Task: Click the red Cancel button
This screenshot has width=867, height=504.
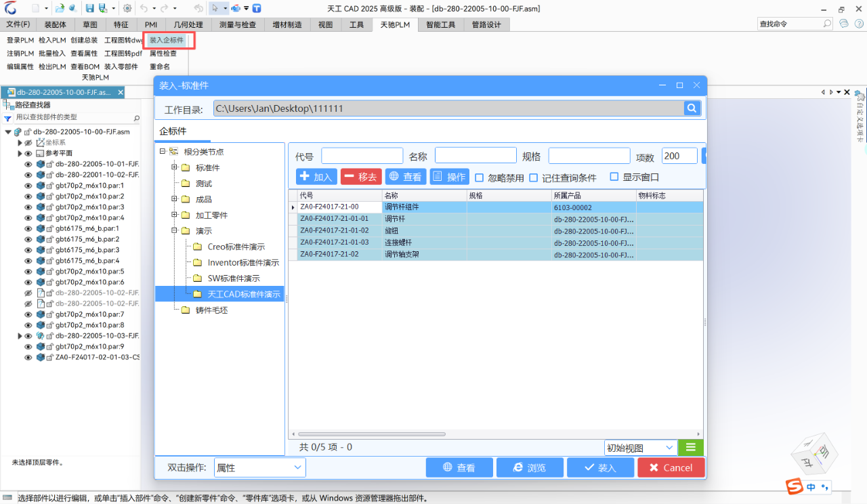Action: 671,467
